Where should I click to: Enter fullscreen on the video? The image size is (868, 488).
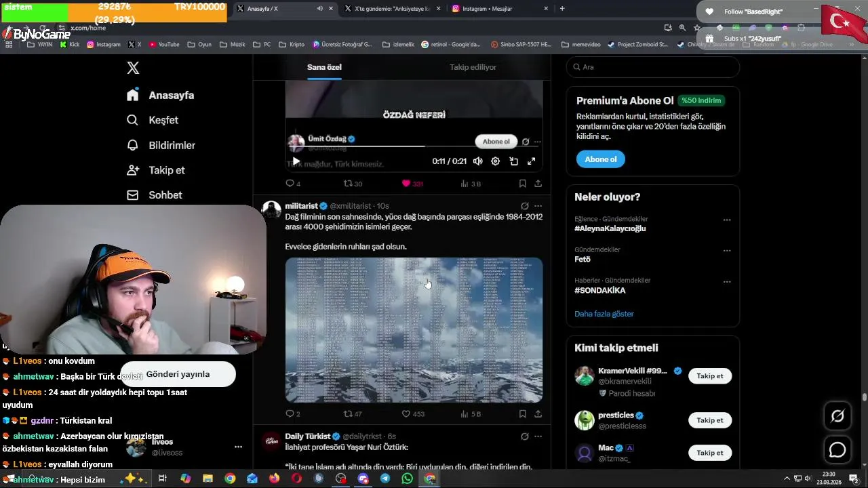pos(532,161)
